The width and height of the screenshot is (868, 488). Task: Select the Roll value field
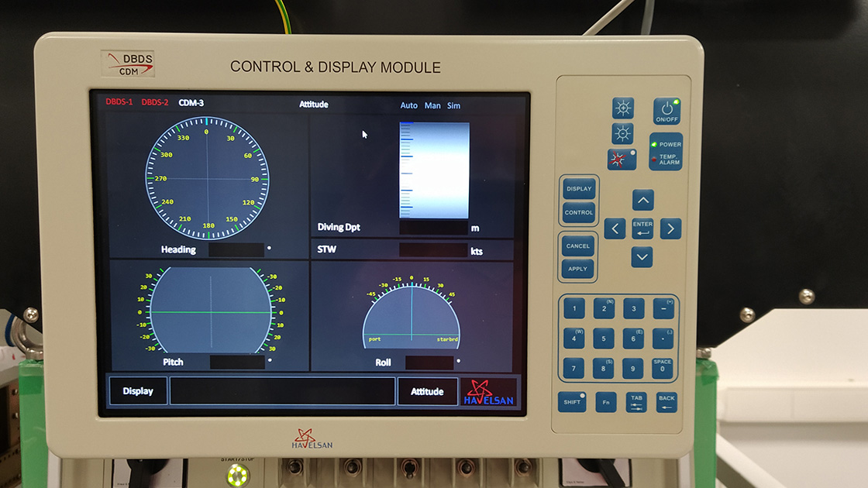click(429, 363)
